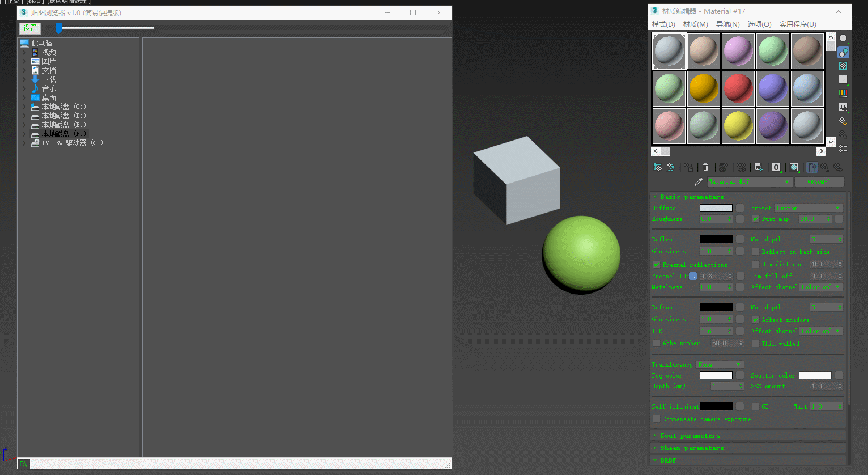
Task: Toggle the Affect shadows checkbox
Action: (x=755, y=320)
